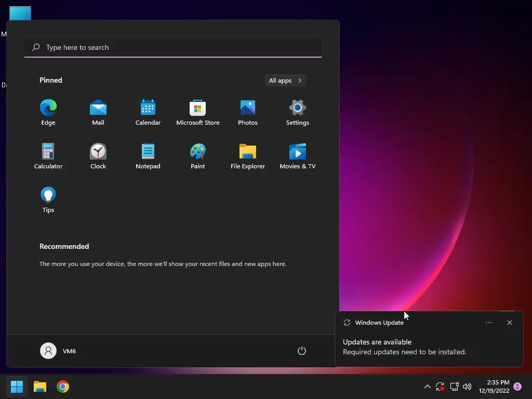Open File Explorer from pinned apps
532x399 pixels.
tap(248, 156)
